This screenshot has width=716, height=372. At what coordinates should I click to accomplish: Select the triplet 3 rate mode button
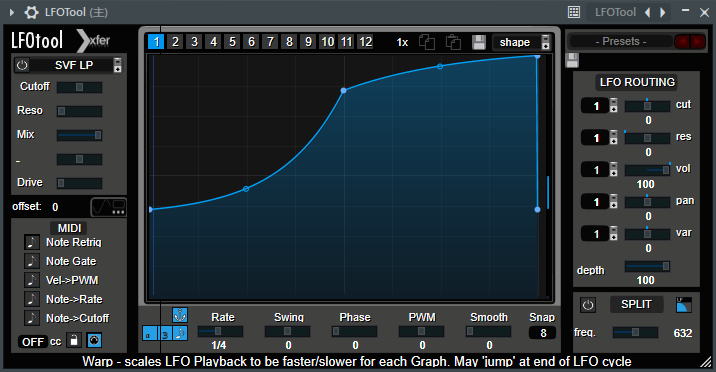pos(165,334)
